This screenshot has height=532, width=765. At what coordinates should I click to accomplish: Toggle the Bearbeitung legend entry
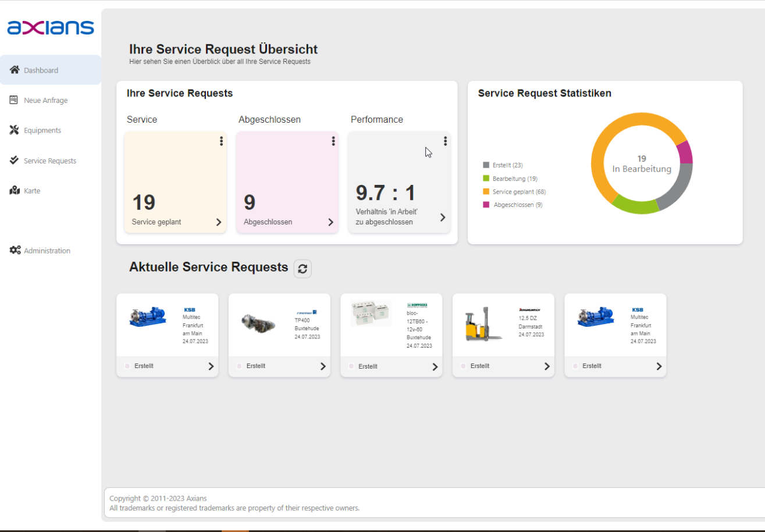point(514,178)
